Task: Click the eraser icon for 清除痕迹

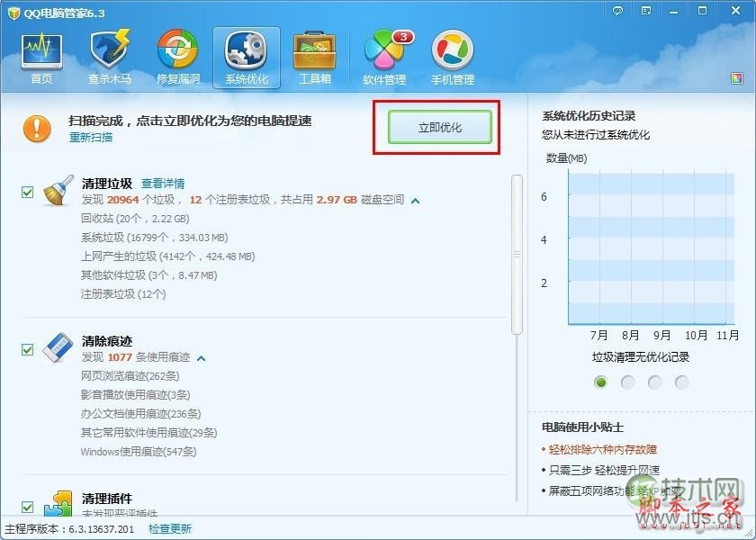Action: 58,347
